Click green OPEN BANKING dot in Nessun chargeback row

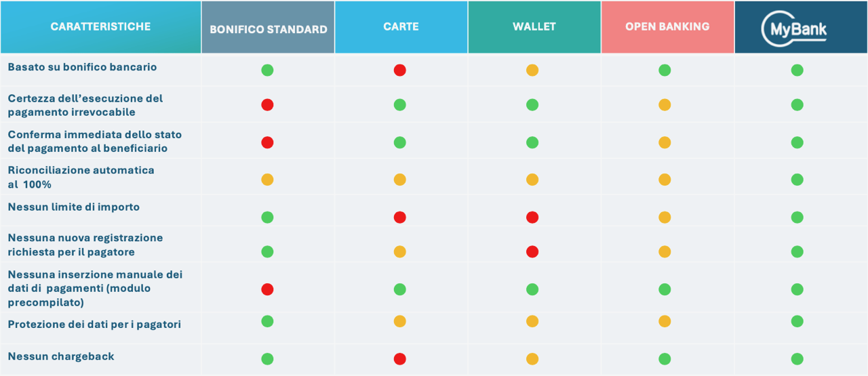pos(665,359)
